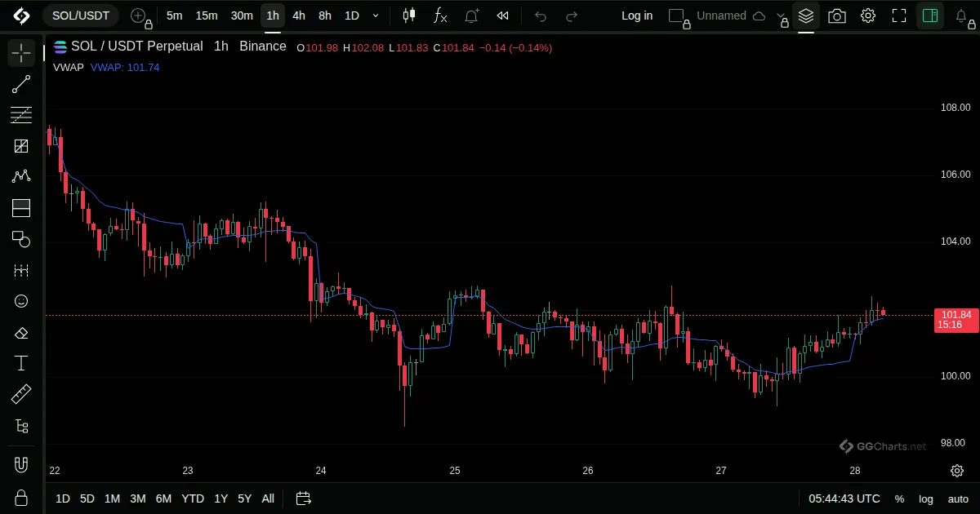Select the zigzag pattern tool

[x=21, y=177]
